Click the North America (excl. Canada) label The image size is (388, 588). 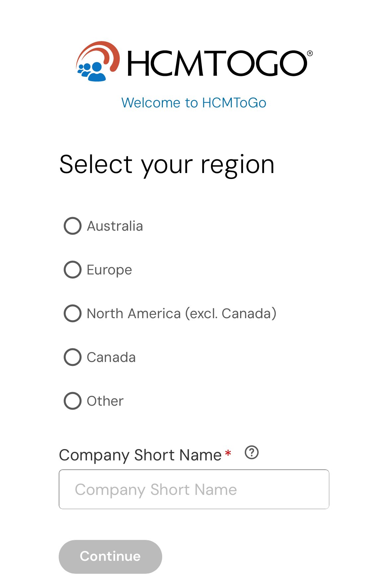coord(181,314)
